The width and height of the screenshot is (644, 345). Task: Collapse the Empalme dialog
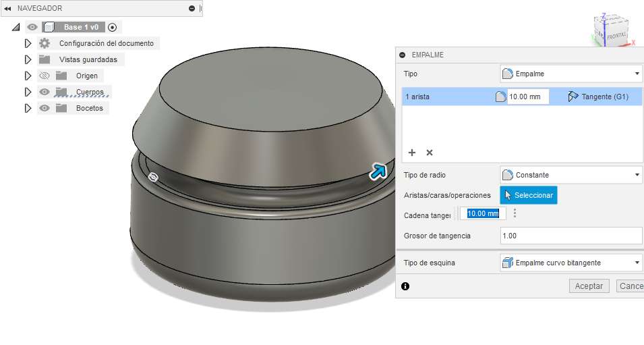[x=403, y=55]
